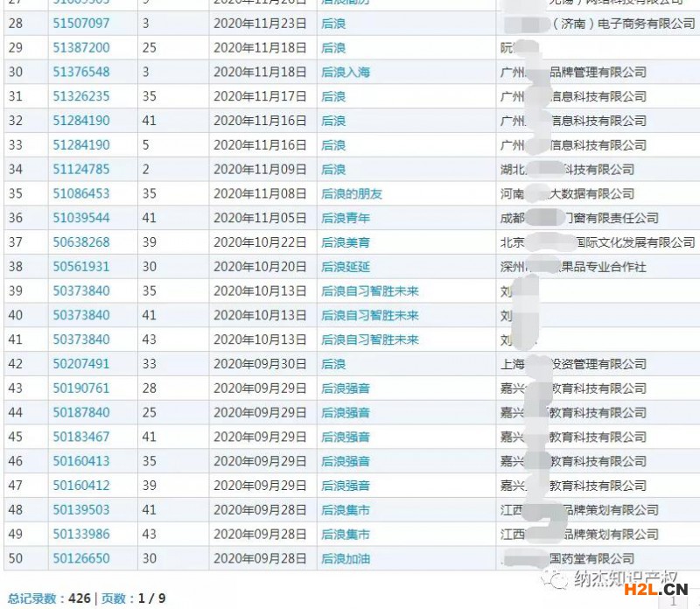Image resolution: width=700 pixels, height=609 pixels.
Task: Click trademark name 后浪延延
Action: tap(346, 267)
